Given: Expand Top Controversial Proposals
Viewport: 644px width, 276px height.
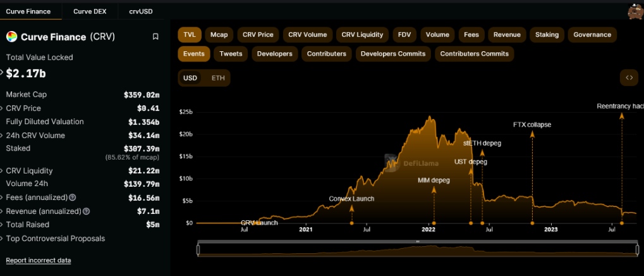Looking at the screenshot, I should [2, 239].
